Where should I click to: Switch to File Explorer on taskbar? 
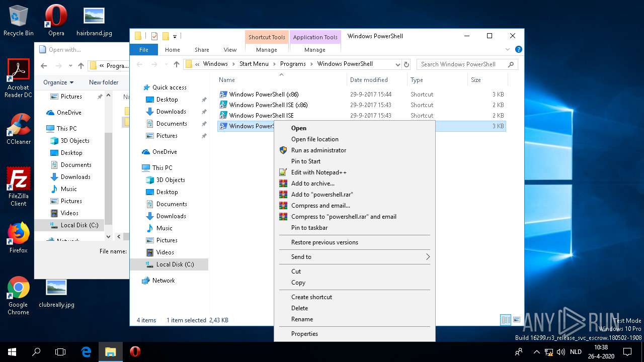(x=110, y=352)
